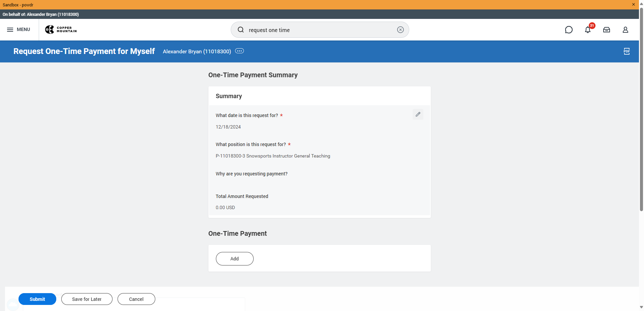
Task: Click the search magnifier icon
Action: (241, 30)
